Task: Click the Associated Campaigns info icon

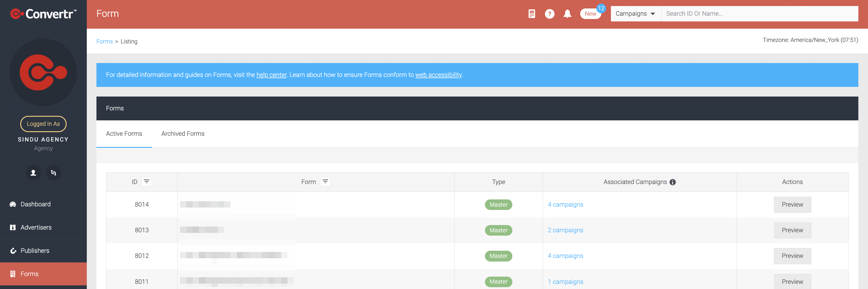Action: 673,182
